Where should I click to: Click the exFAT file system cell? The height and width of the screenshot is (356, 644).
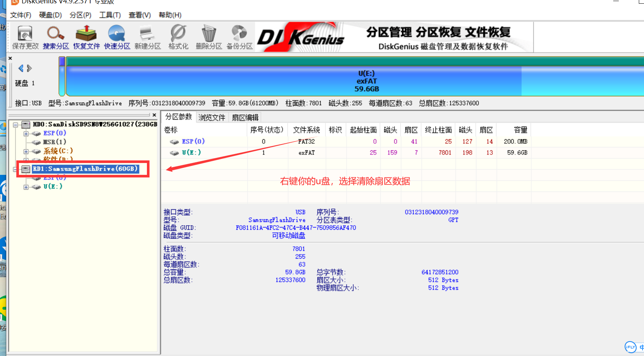click(307, 153)
